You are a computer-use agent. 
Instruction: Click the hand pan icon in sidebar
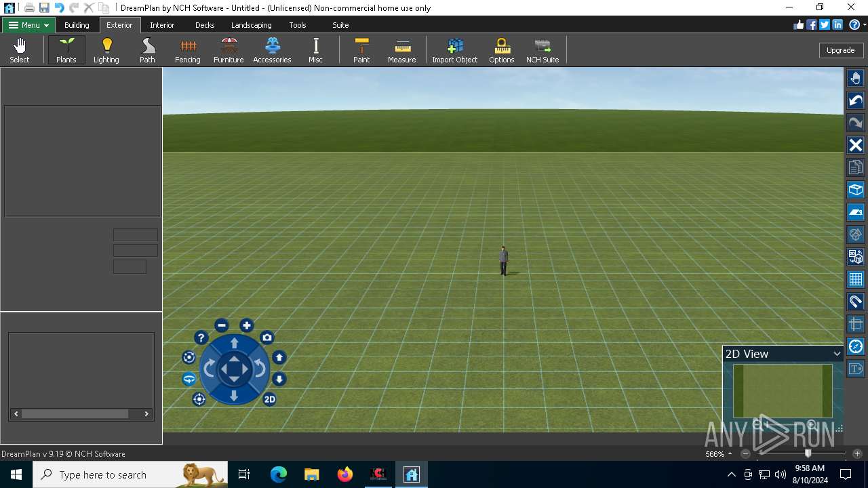(856, 79)
